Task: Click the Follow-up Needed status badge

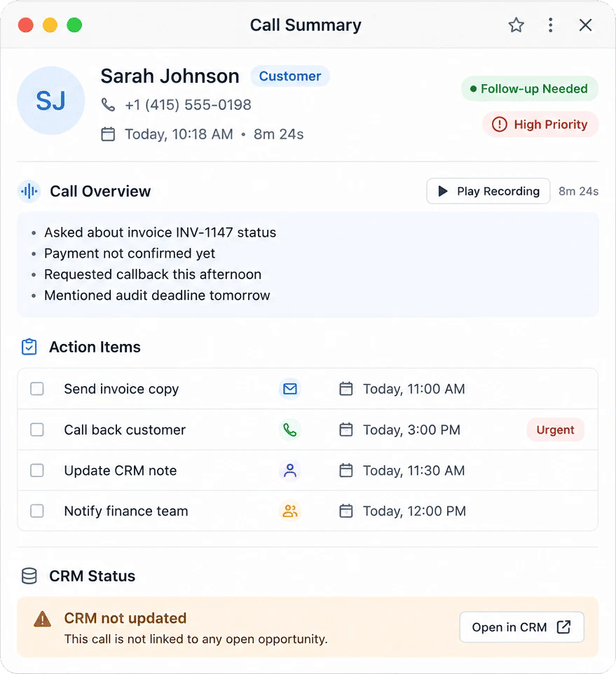Action: [x=530, y=88]
